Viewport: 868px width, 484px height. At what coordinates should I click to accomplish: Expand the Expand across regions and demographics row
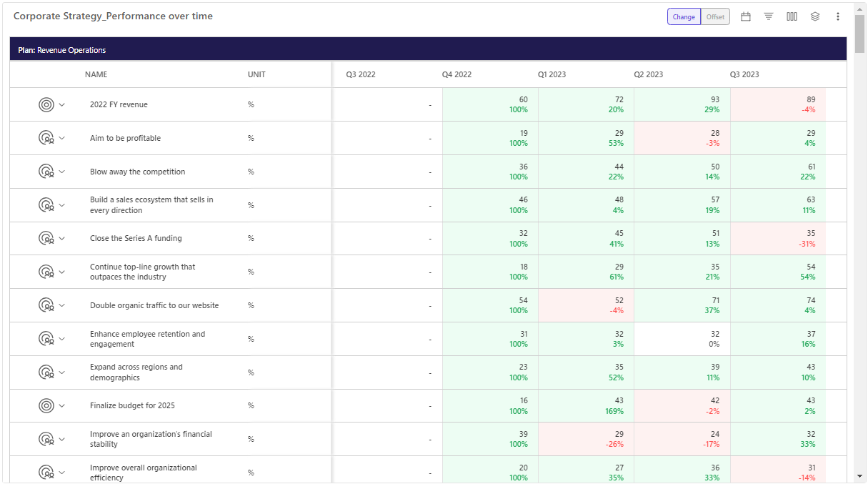61,372
